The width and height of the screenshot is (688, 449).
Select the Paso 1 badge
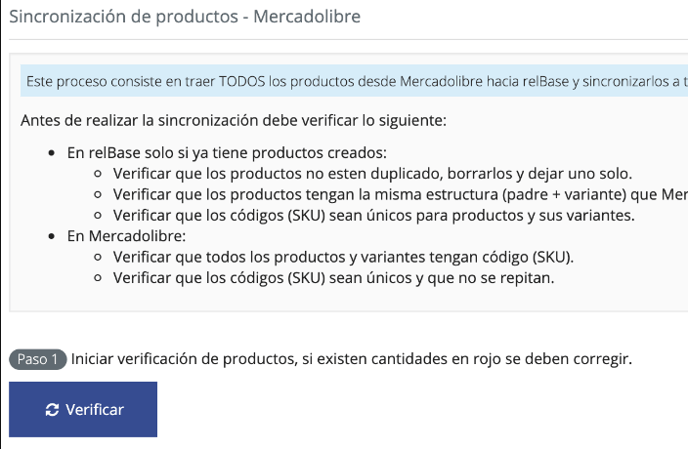click(x=38, y=359)
